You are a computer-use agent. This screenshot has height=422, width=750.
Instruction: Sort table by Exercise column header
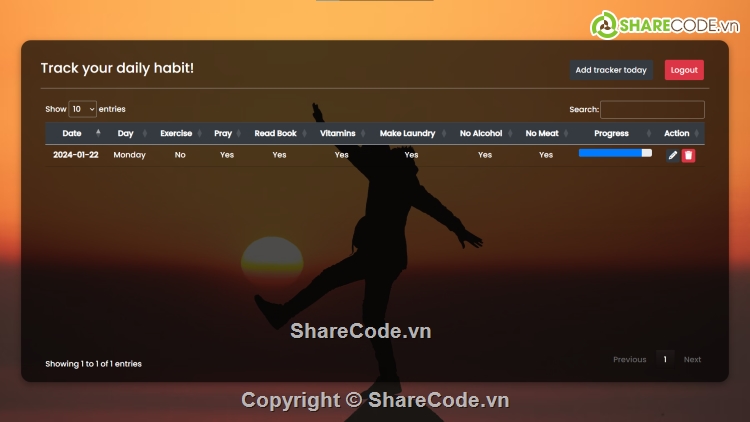179,133
